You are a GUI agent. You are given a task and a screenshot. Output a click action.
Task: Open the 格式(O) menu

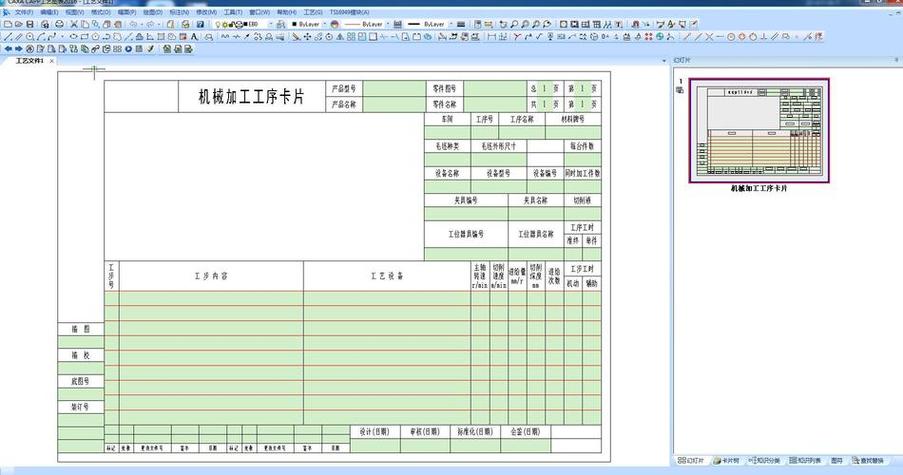coord(101,12)
